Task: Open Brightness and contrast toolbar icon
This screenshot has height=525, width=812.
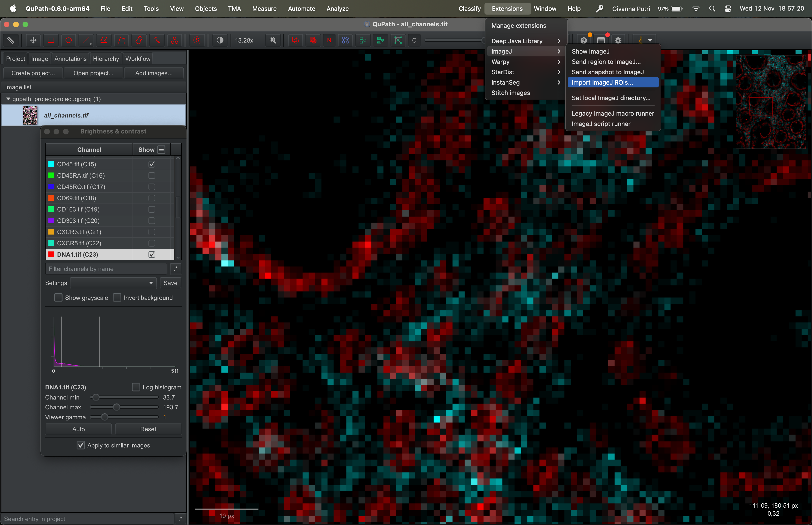Action: pos(220,40)
